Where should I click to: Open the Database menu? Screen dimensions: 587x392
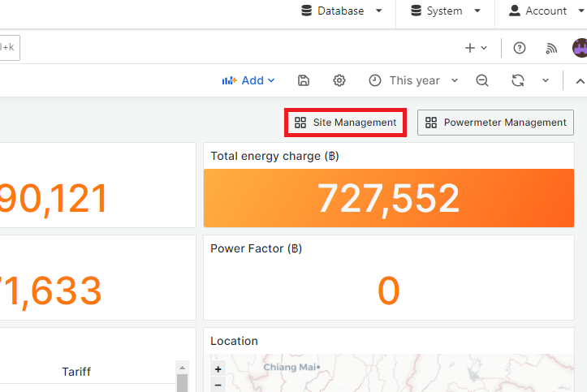coord(342,11)
